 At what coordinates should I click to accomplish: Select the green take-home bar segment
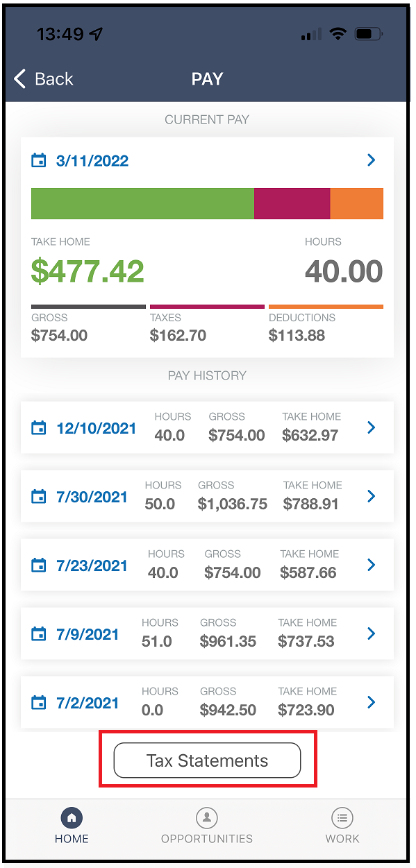(x=142, y=203)
